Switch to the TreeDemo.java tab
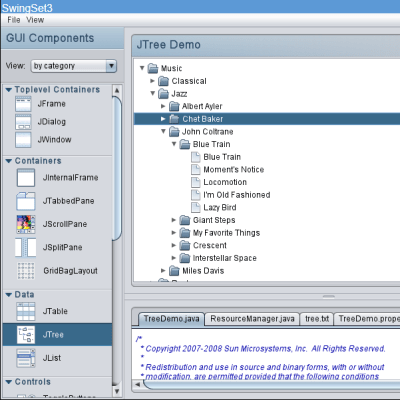The width and height of the screenshot is (400, 400). pyautogui.click(x=171, y=319)
